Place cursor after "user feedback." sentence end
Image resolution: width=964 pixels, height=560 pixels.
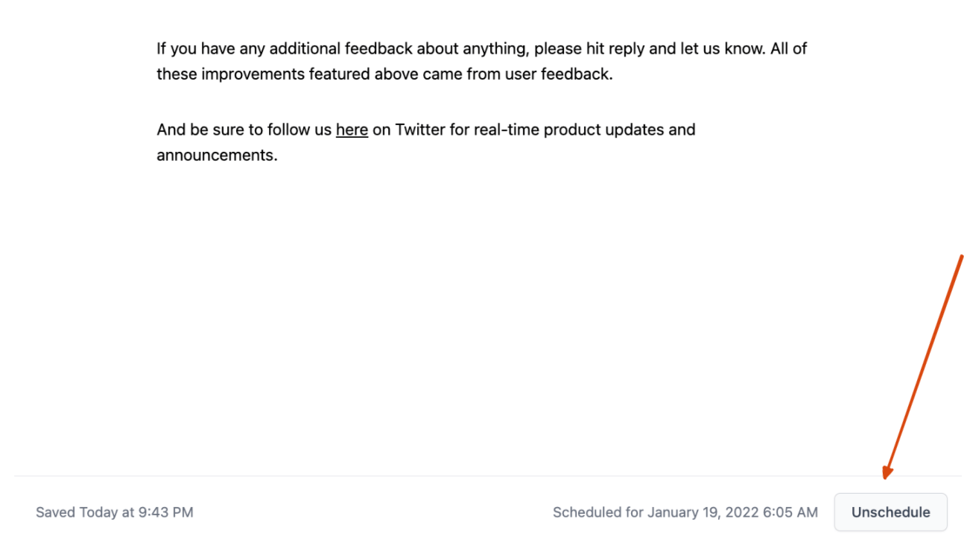click(x=613, y=74)
